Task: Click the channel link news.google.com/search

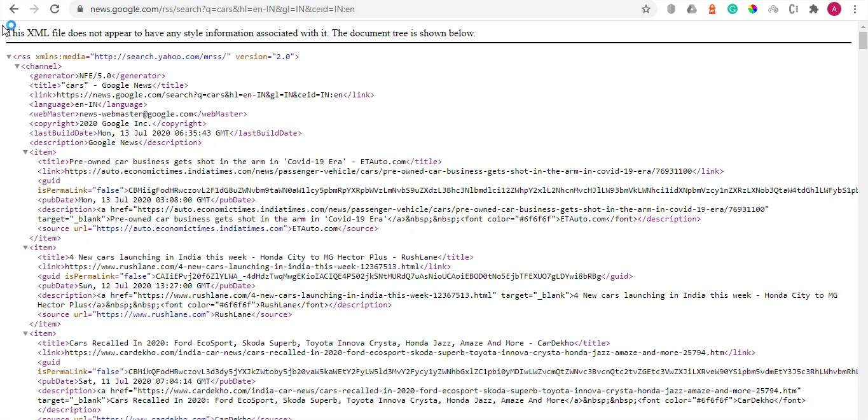Action: (202, 95)
